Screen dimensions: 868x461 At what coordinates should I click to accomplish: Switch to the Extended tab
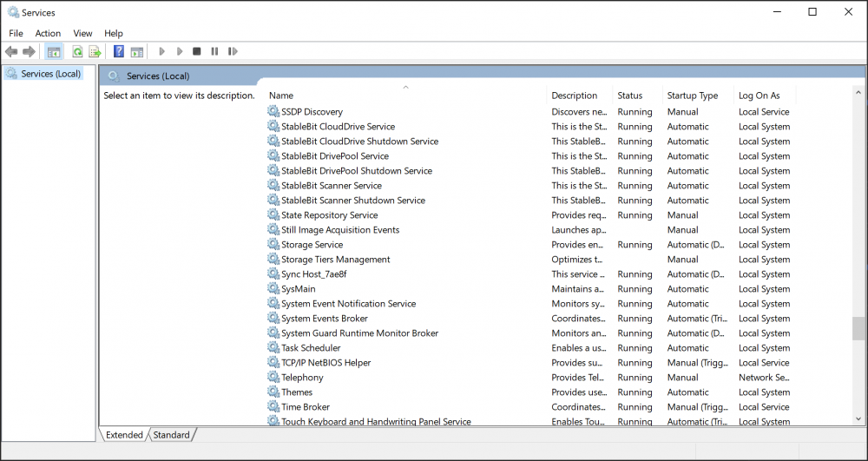[124, 435]
